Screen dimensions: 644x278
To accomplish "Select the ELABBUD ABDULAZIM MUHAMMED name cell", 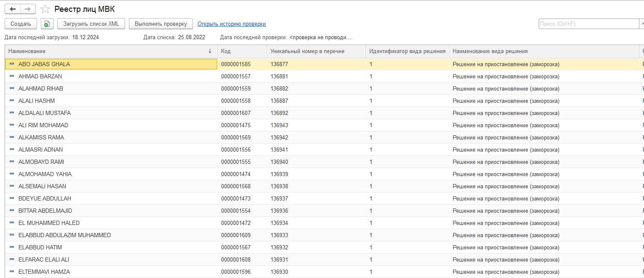I will coord(111,235).
